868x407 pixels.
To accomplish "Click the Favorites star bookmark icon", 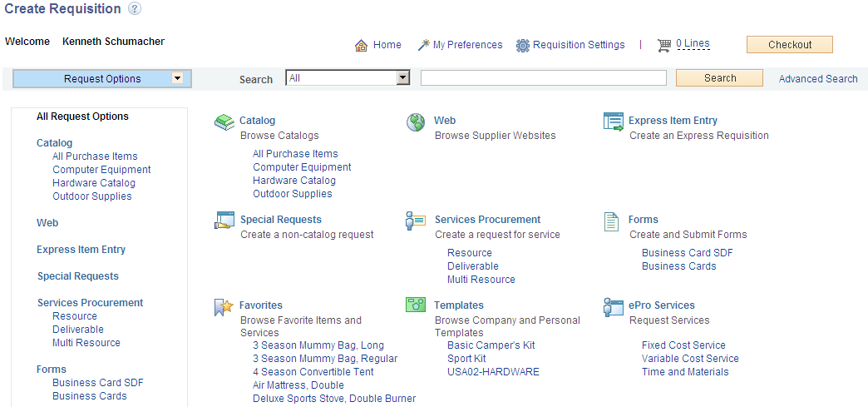I will coord(224,307).
